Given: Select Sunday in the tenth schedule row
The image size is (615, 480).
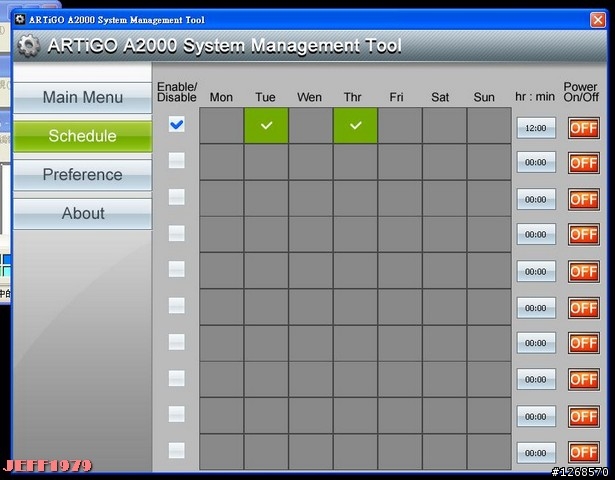Looking at the screenshot, I should (x=489, y=451).
